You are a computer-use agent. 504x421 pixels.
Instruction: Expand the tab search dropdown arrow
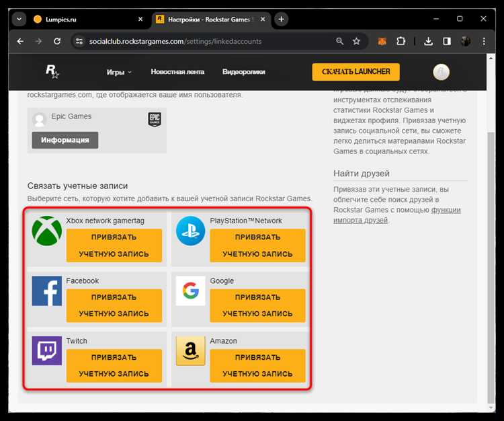19,20
